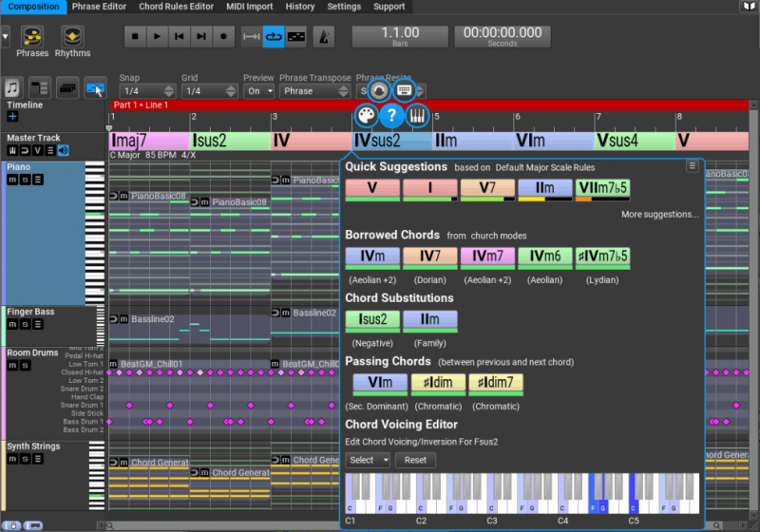760x532 pixels.
Task: Open the Chord Rules Editor tab
Action: (x=176, y=7)
